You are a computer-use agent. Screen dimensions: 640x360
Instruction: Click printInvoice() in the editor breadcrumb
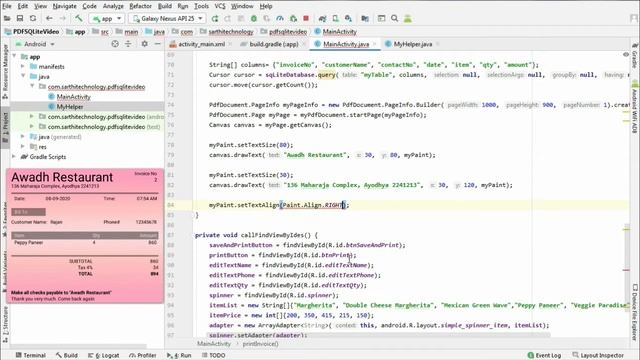pyautogui.click(x=260, y=344)
